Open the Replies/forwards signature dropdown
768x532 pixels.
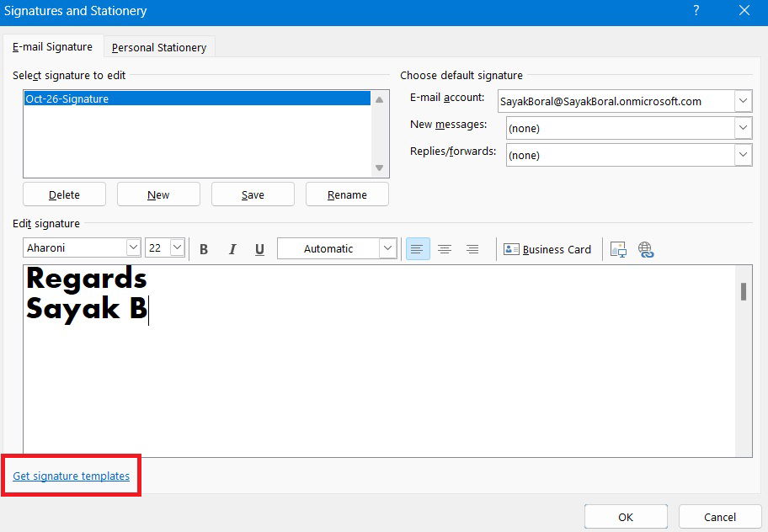pos(742,155)
